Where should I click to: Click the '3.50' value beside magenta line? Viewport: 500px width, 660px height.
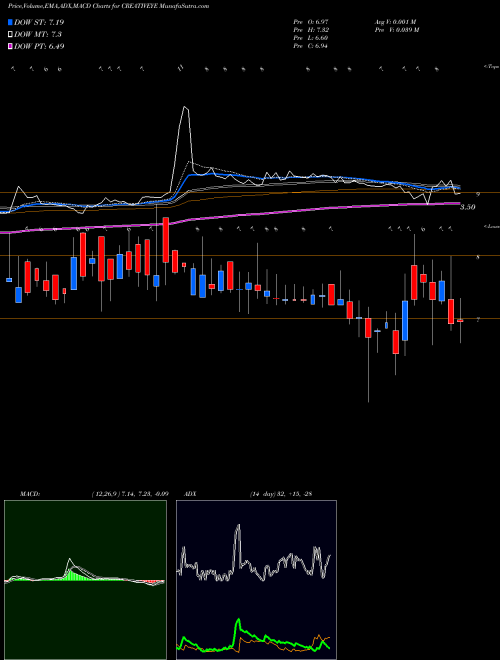click(467, 207)
